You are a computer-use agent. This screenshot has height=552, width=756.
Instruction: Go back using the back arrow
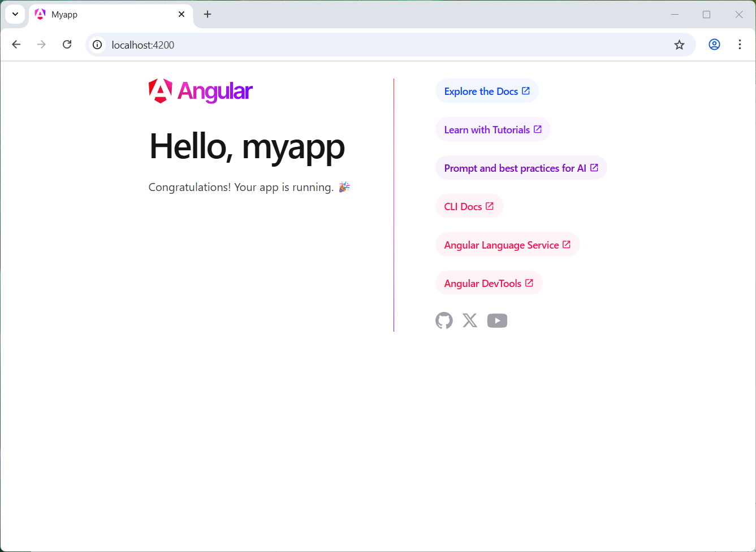[16, 44]
